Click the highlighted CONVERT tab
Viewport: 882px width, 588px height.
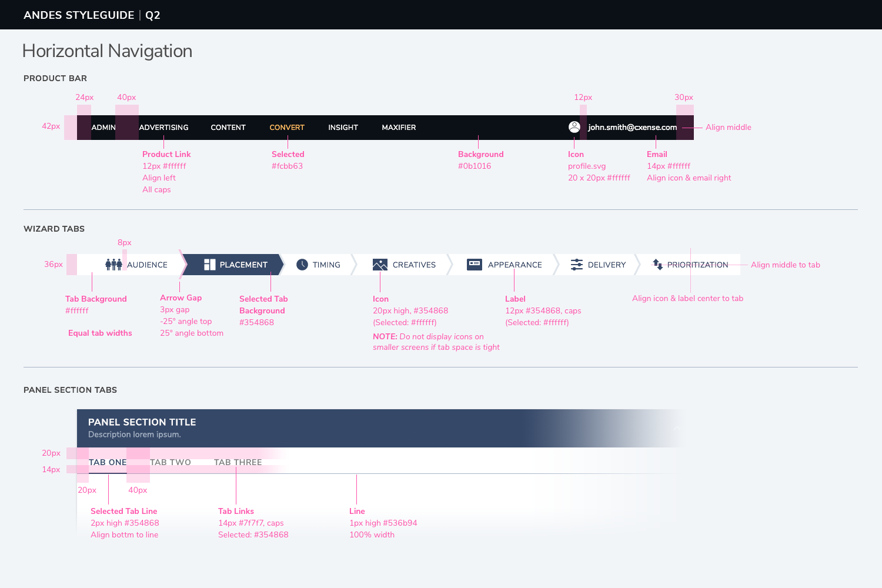click(x=287, y=127)
